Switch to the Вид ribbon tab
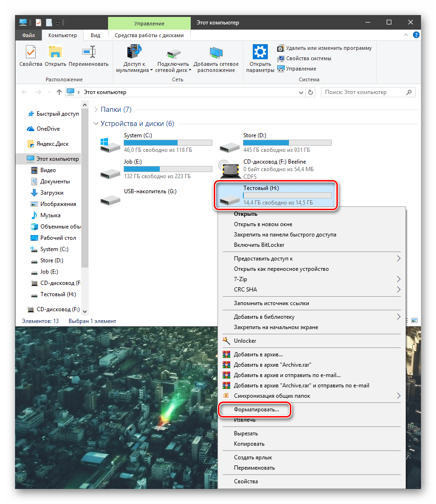 click(x=95, y=35)
